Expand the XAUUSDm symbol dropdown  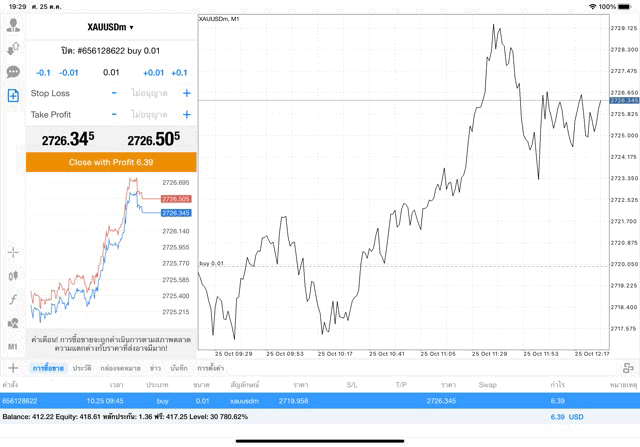(x=110, y=27)
